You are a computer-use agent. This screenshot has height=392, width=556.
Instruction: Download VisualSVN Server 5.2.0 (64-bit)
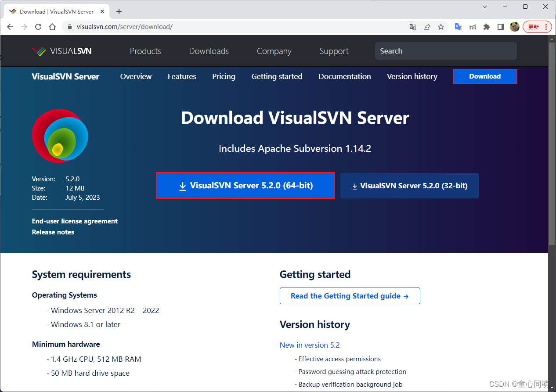pos(246,186)
